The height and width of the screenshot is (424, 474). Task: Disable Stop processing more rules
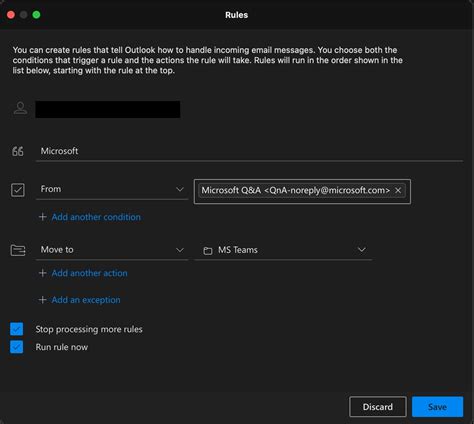(x=16, y=329)
